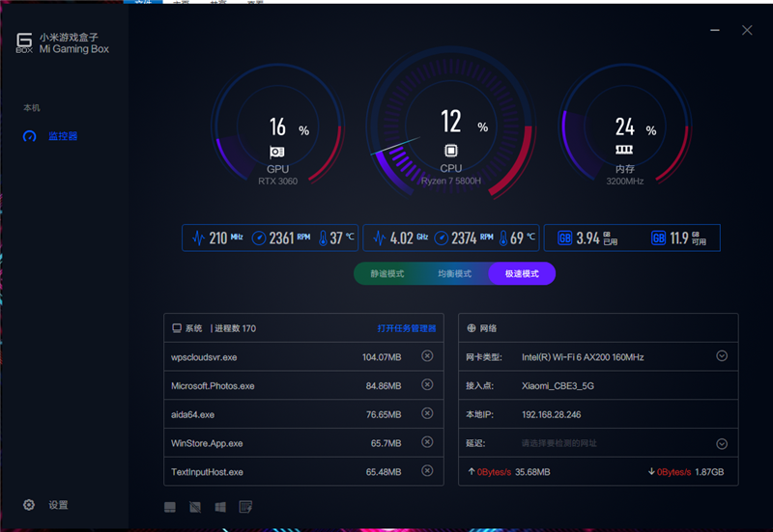Click the 系统 monitor icon in process panel

point(177,328)
